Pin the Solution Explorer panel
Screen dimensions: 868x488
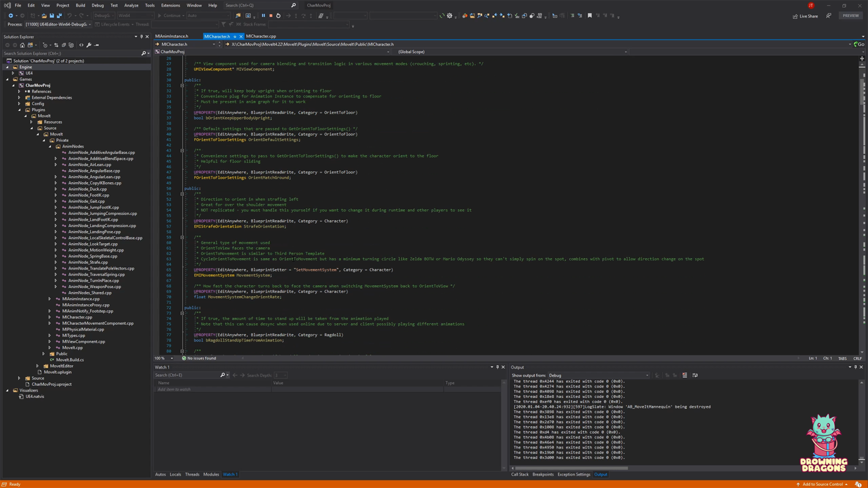coord(141,37)
